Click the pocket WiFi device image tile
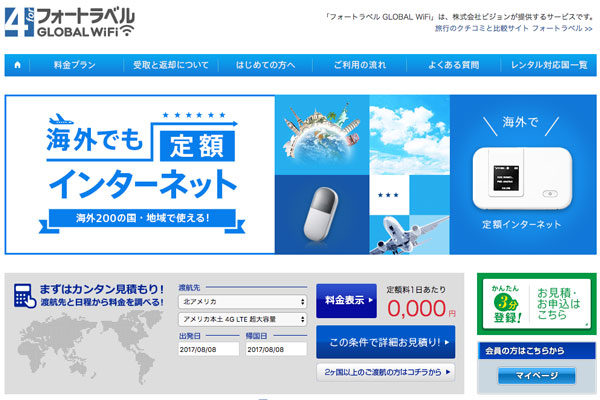 pyautogui.click(x=322, y=214)
